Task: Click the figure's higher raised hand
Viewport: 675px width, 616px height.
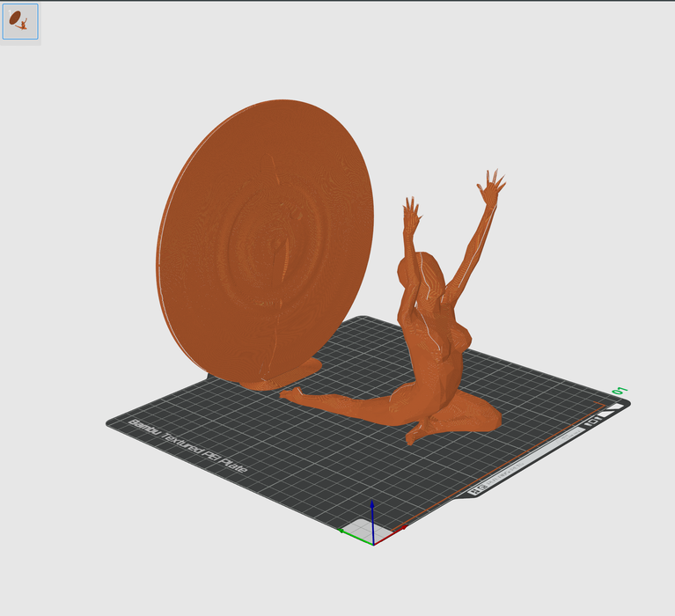Action: pos(491,185)
